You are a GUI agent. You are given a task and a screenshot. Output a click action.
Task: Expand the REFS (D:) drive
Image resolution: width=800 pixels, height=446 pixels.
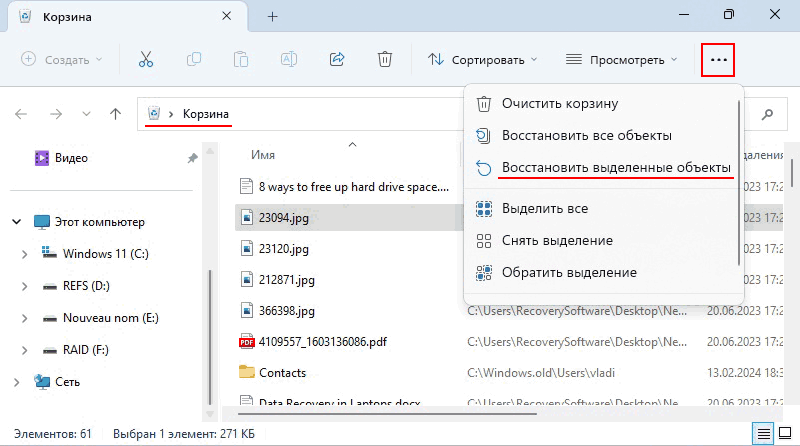[24, 286]
